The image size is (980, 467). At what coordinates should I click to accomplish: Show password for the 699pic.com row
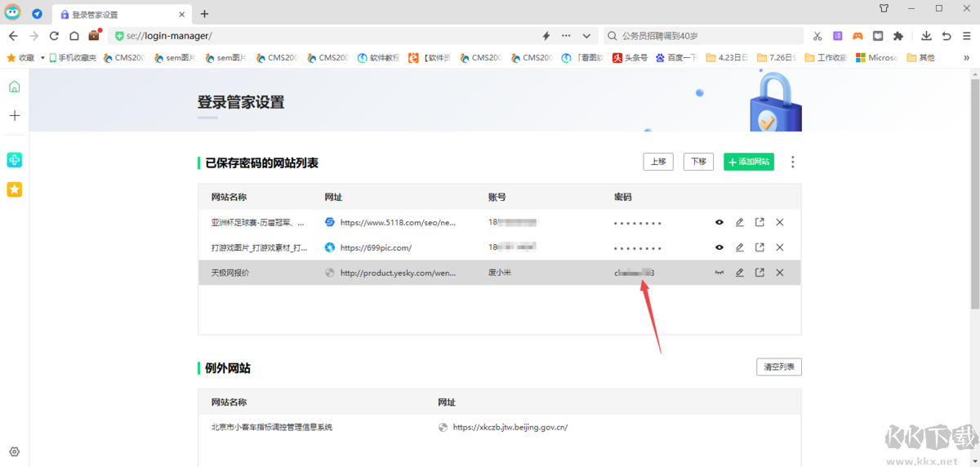719,247
